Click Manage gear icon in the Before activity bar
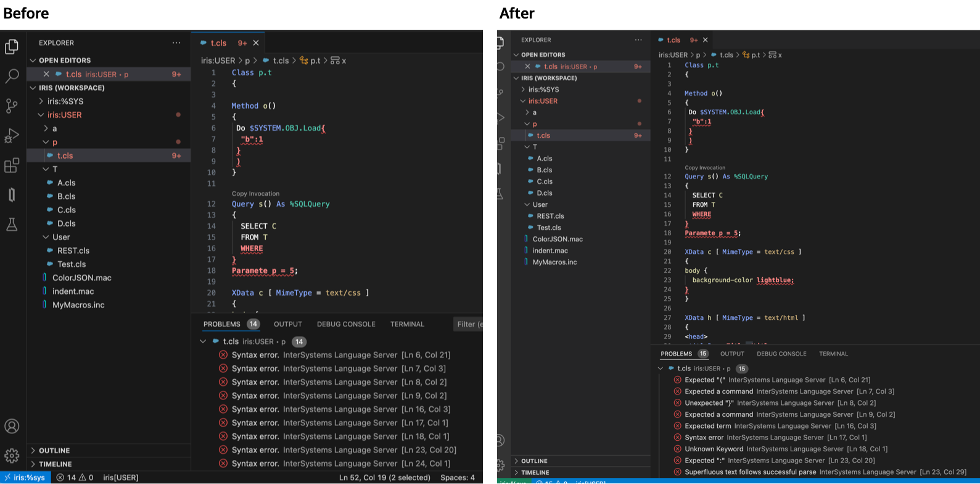980x484 pixels. pyautogui.click(x=12, y=456)
